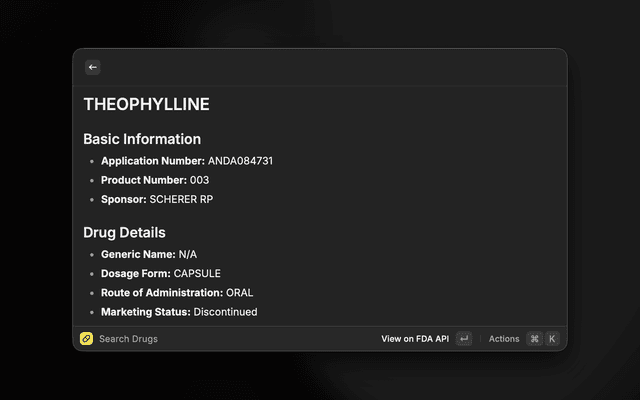Screen dimensions: 640x400
Task: Click the Dosage Form CAPSULE entry
Action: tap(161, 274)
